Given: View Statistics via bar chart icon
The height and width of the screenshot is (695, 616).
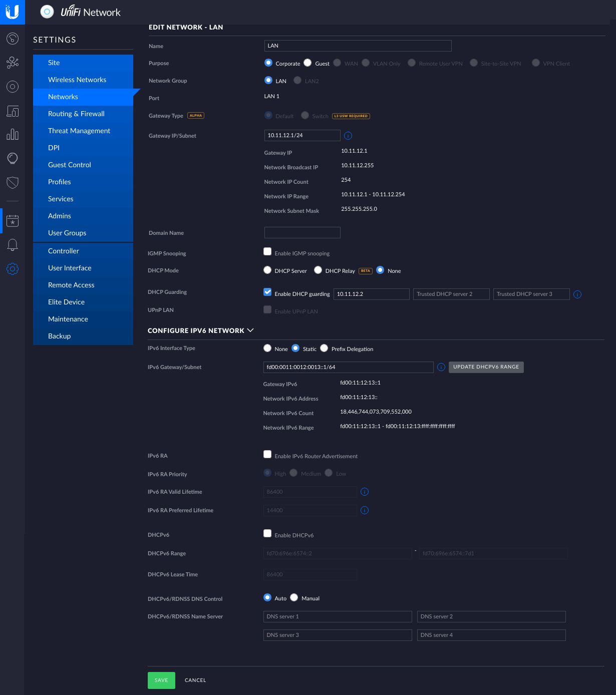Looking at the screenshot, I should pos(13,134).
